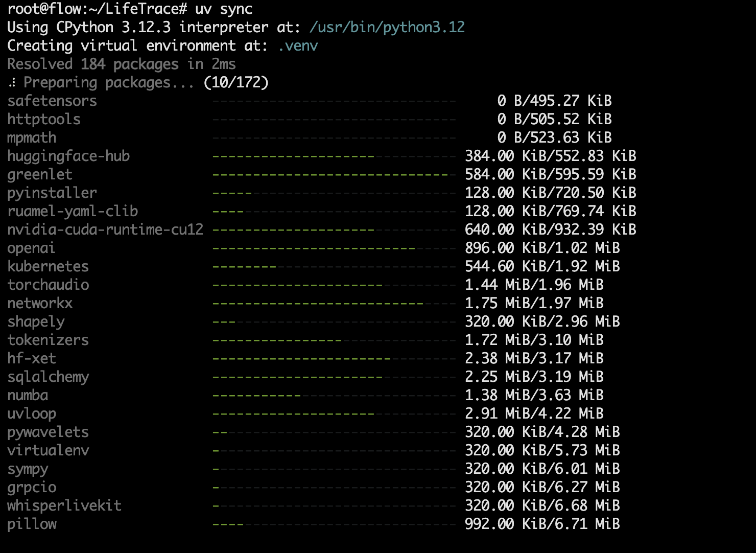Image resolution: width=756 pixels, height=553 pixels.
Task: Click the greenlet download progress bar
Action: [334, 175]
